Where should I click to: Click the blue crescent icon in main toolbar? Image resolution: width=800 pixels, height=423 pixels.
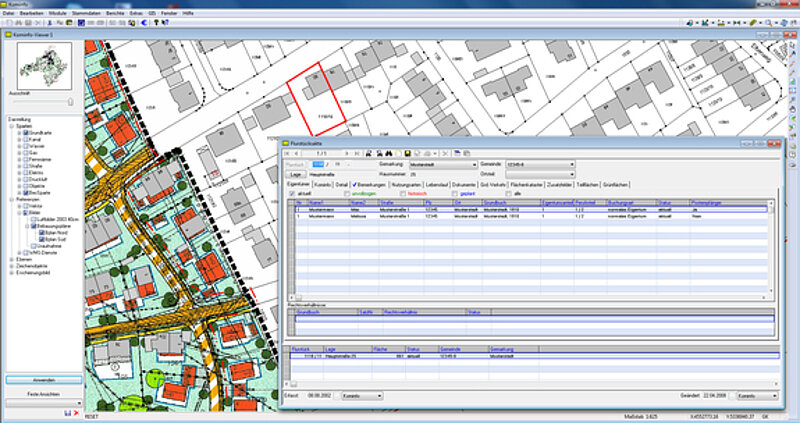tap(144, 22)
